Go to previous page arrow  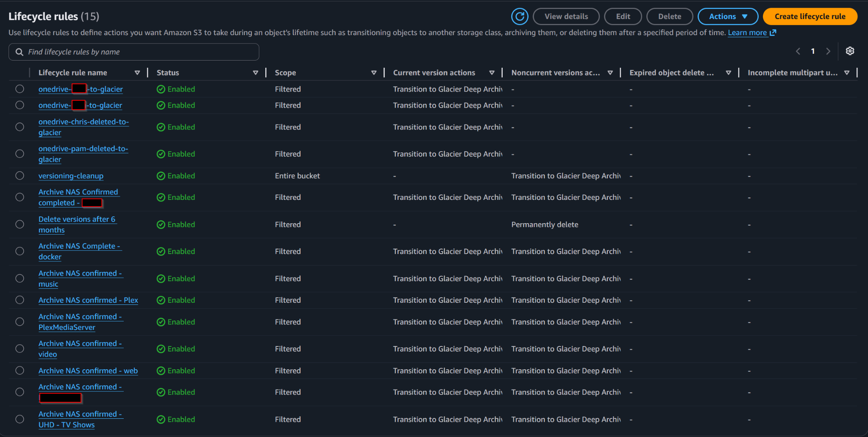point(798,51)
